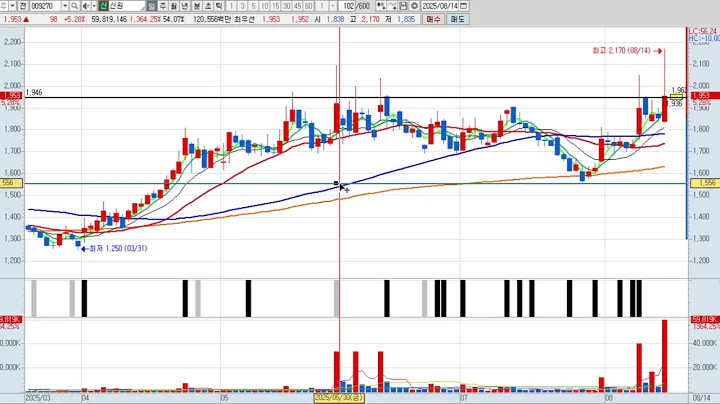
Task: Choose the 5 interval button
Action: point(253,6)
